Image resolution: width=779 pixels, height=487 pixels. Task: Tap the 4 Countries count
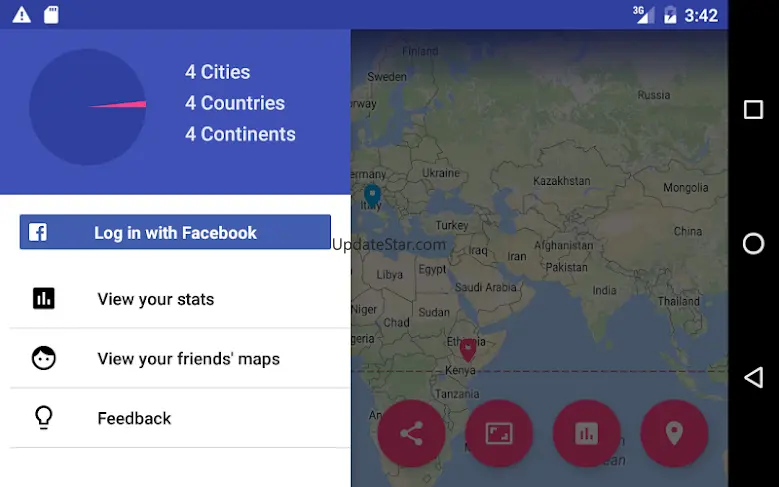235,103
